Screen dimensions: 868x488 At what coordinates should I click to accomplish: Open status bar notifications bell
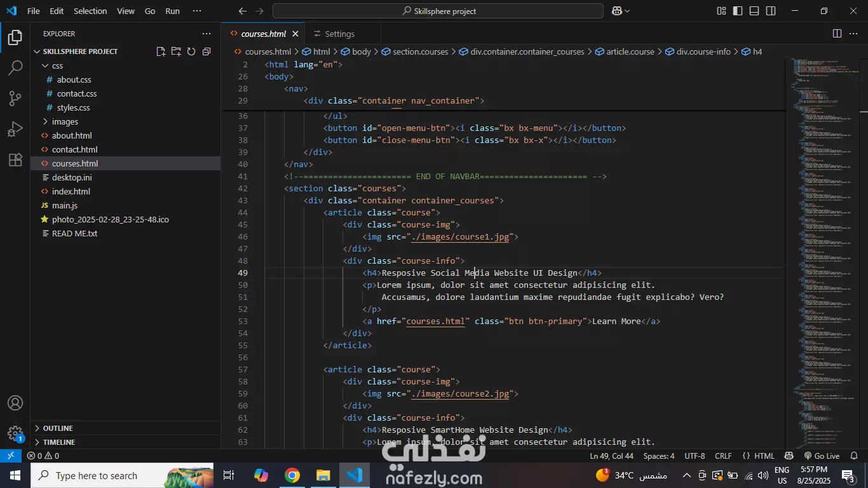point(855,456)
